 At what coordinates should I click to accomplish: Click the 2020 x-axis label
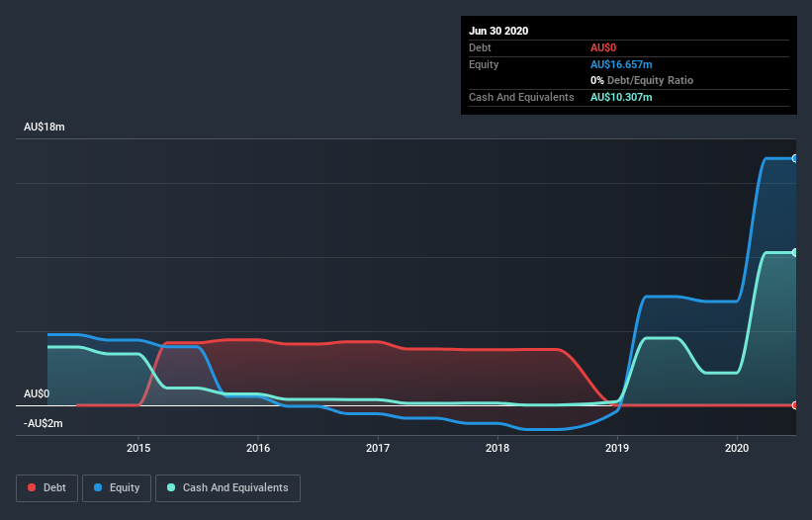coord(737,448)
